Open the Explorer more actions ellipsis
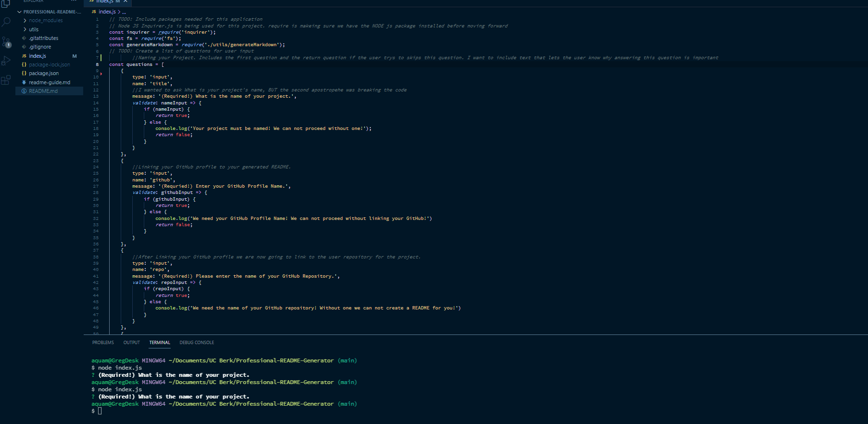868x424 pixels. tap(74, 1)
